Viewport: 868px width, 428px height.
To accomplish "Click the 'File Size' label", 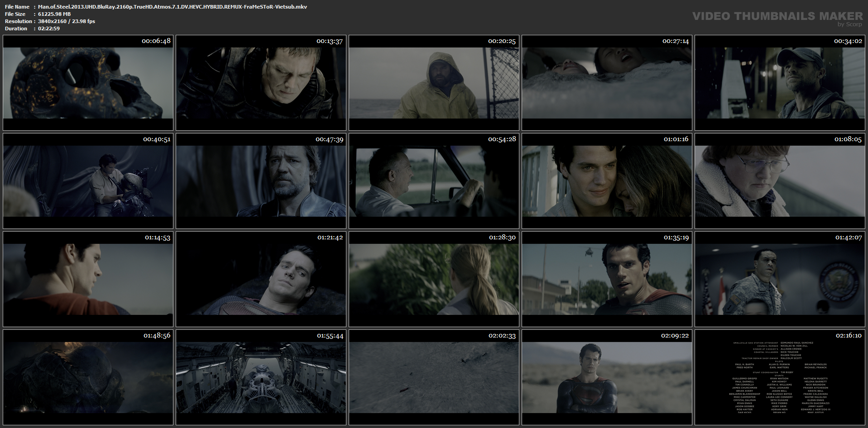I will [16, 14].
